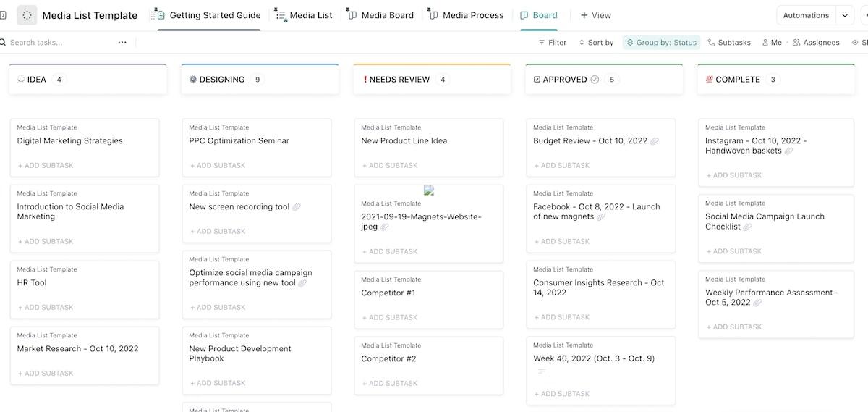The width and height of the screenshot is (868, 412).
Task: Add a new view with + View
Action: (595, 15)
